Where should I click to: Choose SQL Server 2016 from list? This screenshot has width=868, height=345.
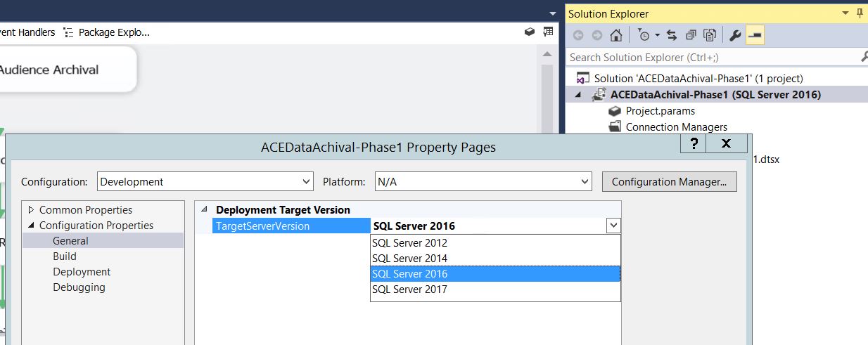495,274
